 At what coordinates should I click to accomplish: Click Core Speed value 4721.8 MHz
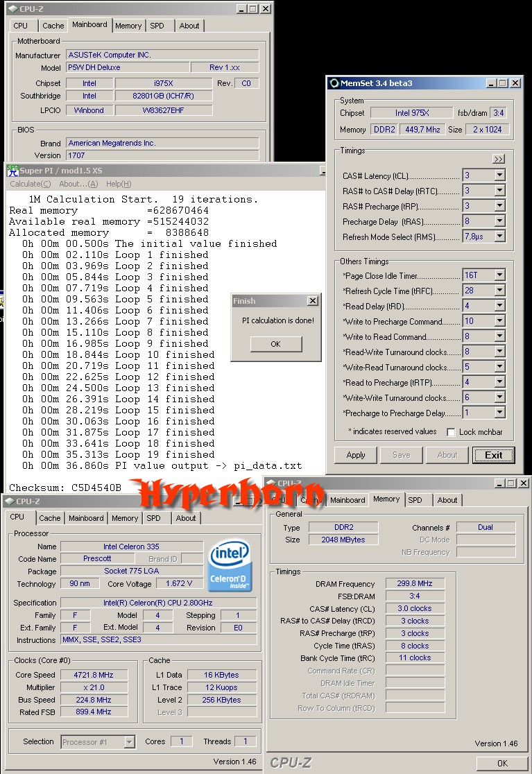tap(94, 675)
